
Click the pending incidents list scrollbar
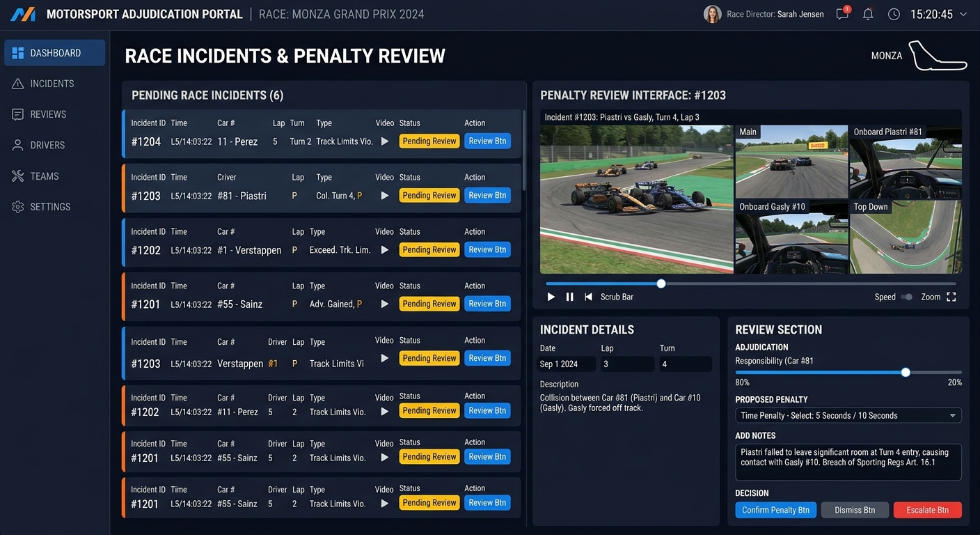[x=524, y=149]
